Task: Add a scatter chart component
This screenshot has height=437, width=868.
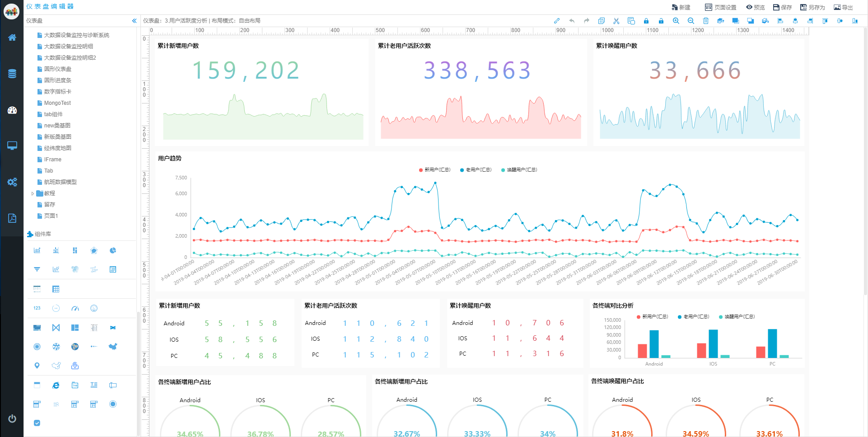Action: (x=56, y=269)
